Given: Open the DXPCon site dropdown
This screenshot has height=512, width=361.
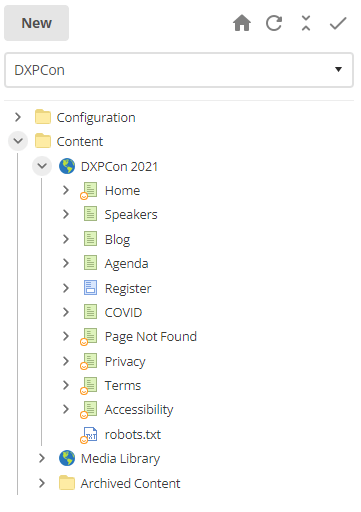Looking at the screenshot, I should pos(179,70).
